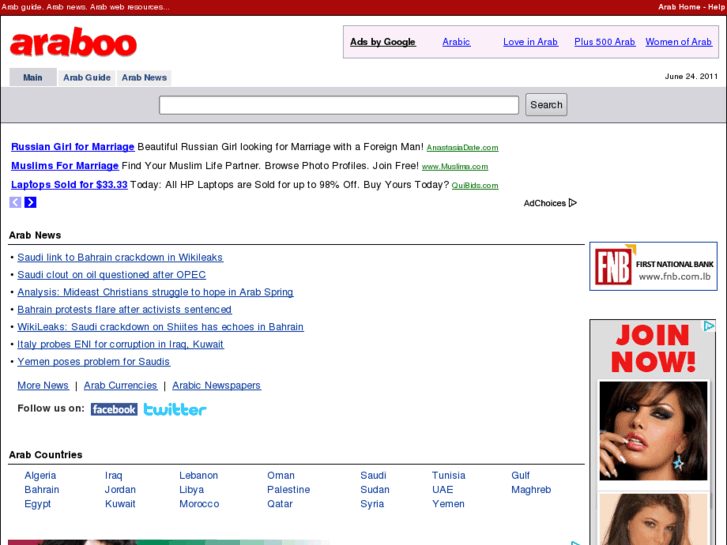Switch to the Arab Guide tab
Screen dimensions: 727x545
[87, 77]
